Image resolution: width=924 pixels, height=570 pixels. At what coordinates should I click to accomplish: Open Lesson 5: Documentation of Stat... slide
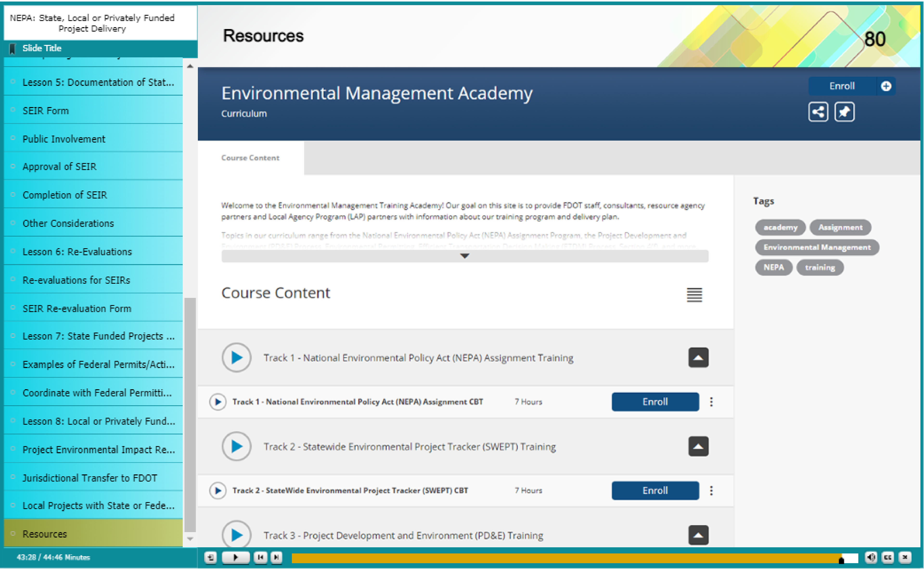click(x=93, y=82)
